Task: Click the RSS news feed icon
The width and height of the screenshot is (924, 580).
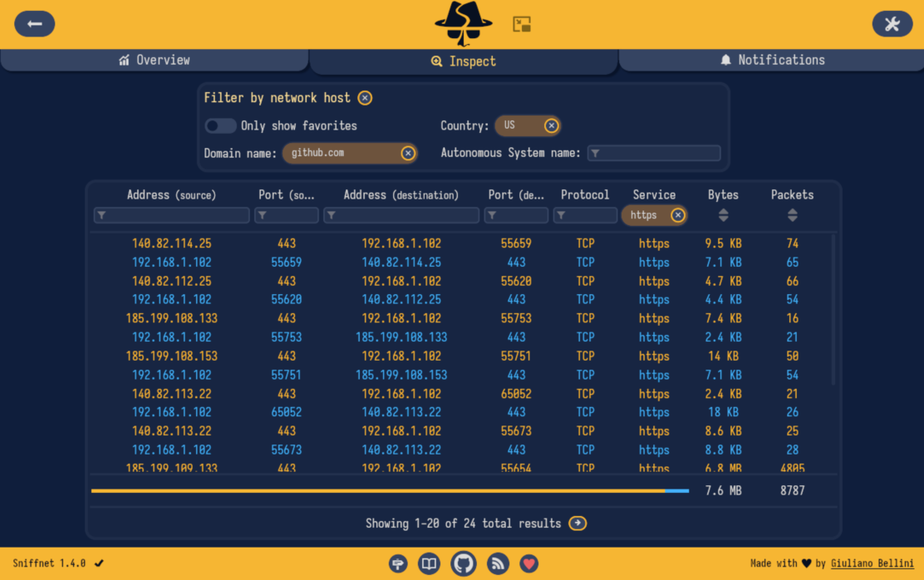Action: 498,563
